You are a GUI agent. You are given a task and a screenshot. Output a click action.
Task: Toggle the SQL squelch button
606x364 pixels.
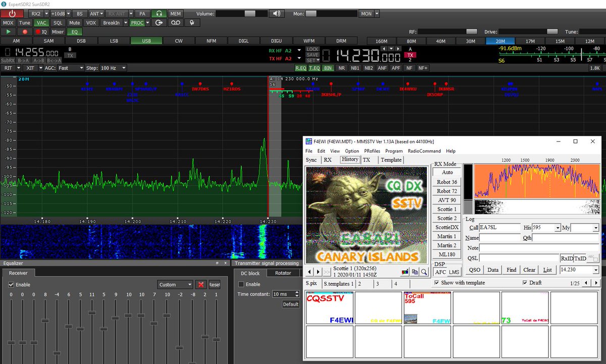(58, 23)
